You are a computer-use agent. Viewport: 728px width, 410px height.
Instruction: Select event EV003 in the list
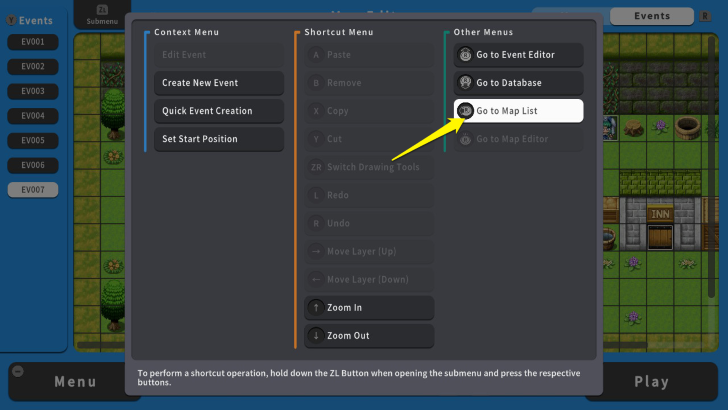tap(33, 91)
